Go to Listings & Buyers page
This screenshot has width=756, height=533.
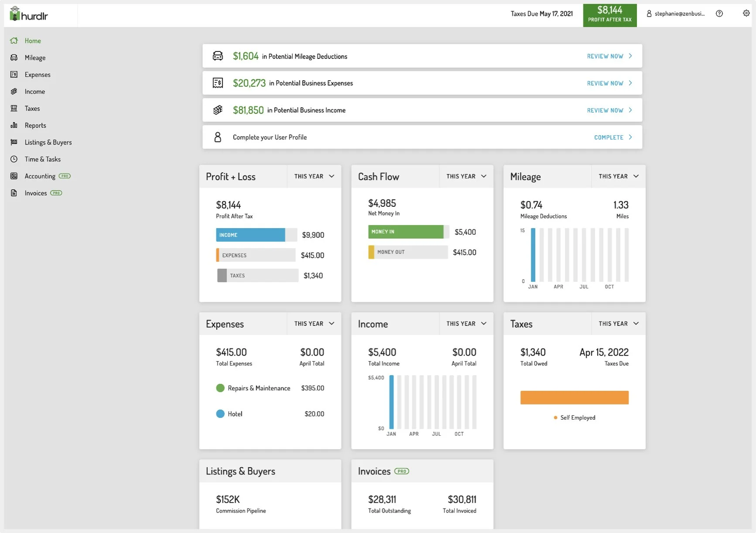(x=48, y=142)
